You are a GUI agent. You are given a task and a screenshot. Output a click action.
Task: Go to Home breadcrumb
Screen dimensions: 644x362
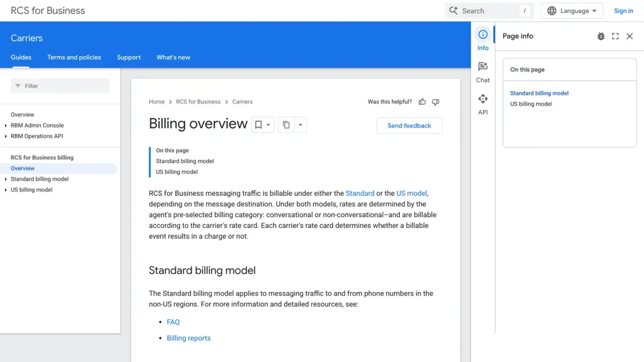157,101
